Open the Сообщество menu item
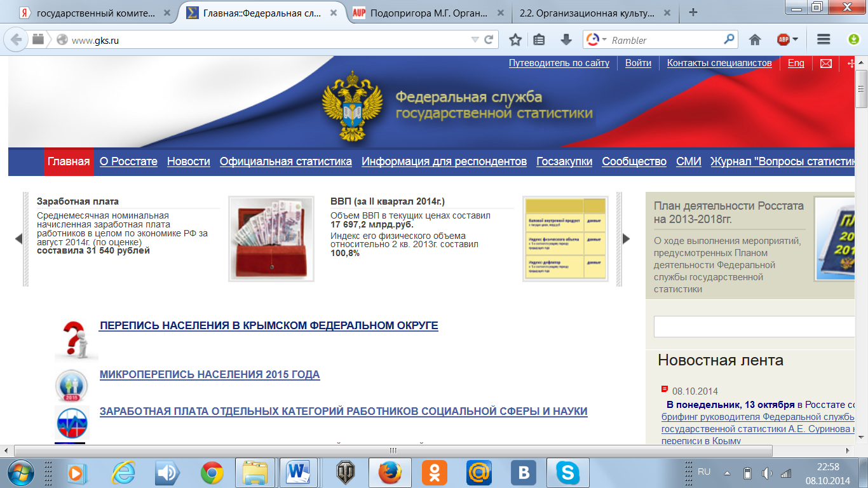Viewport: 868px width, 488px height. tap(634, 161)
